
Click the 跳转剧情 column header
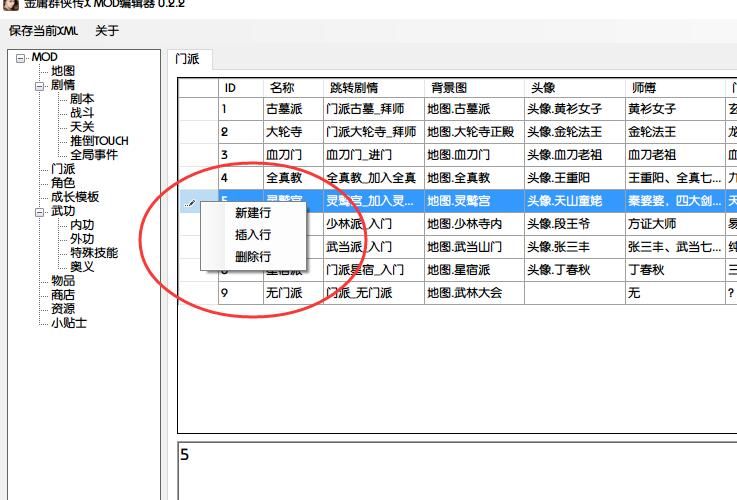pos(354,88)
